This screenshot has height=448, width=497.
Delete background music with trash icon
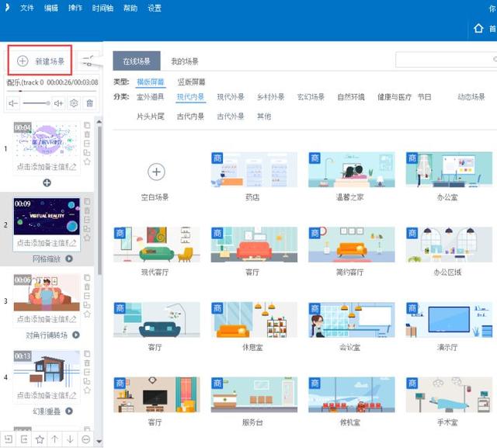(89, 102)
